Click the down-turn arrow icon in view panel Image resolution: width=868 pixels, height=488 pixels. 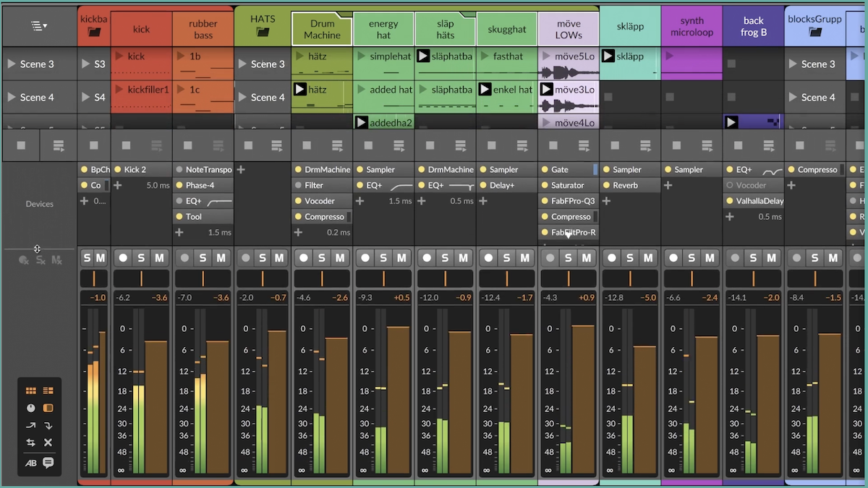click(48, 425)
